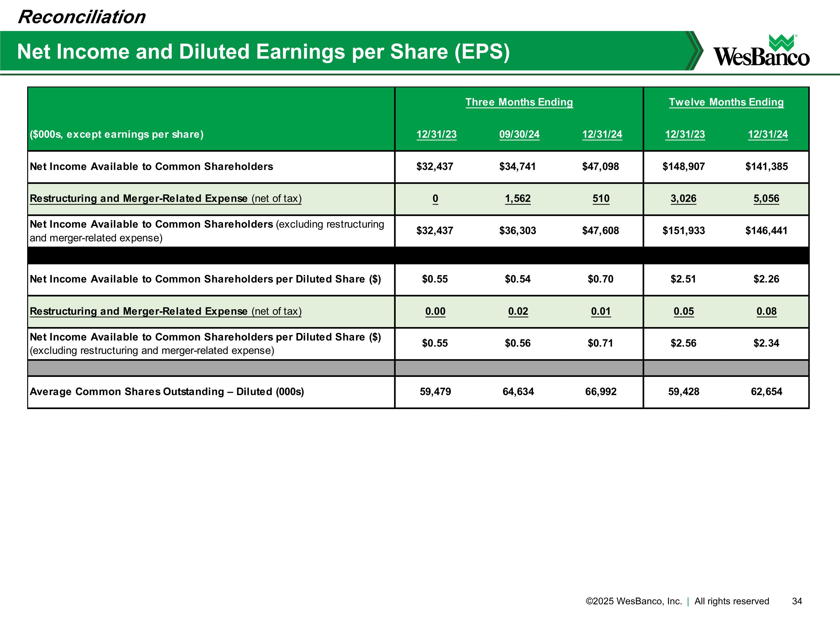Viewport: 840px width, 630px height.
Task: Click the 66,992 average shares figure
Action: click(x=601, y=391)
